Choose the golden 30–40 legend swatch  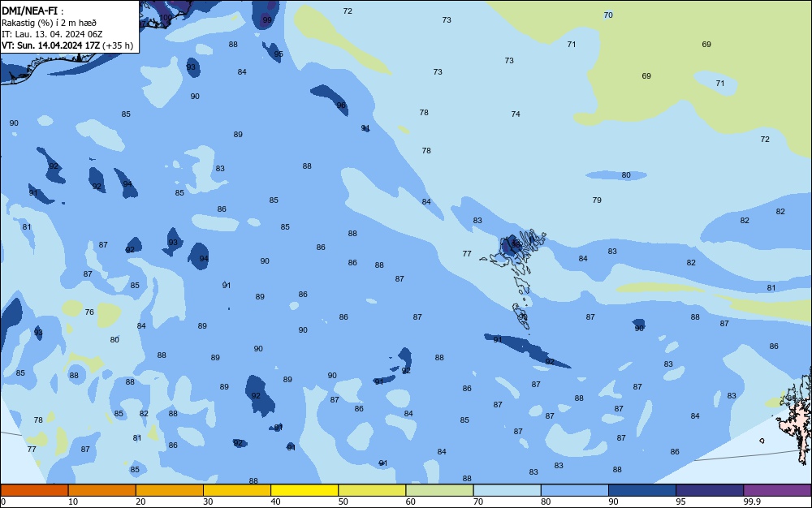(x=237, y=490)
